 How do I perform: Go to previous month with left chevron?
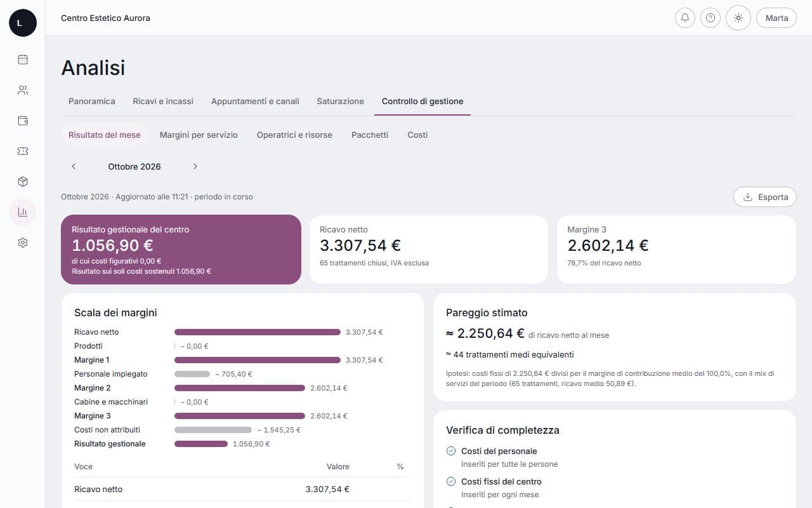74,166
